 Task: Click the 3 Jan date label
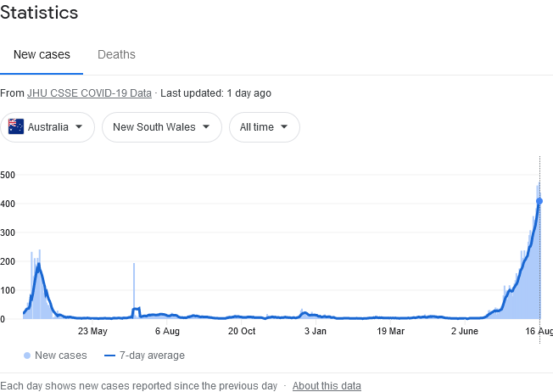pos(315,331)
